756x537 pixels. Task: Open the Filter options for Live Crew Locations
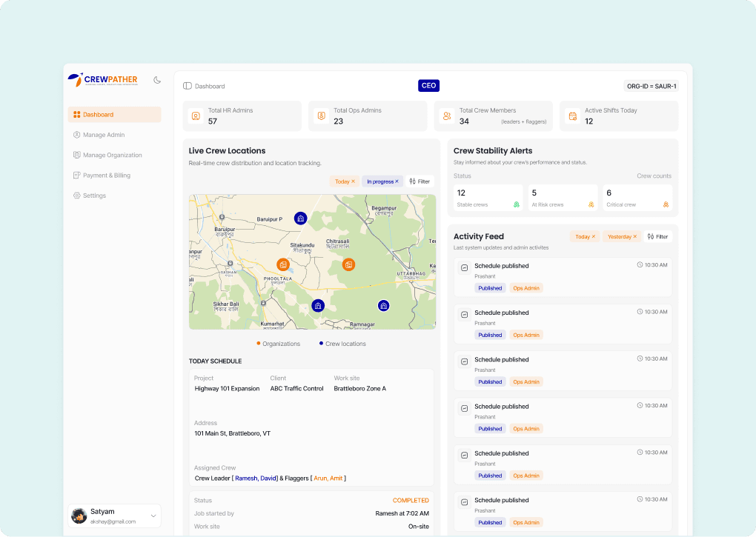420,181
